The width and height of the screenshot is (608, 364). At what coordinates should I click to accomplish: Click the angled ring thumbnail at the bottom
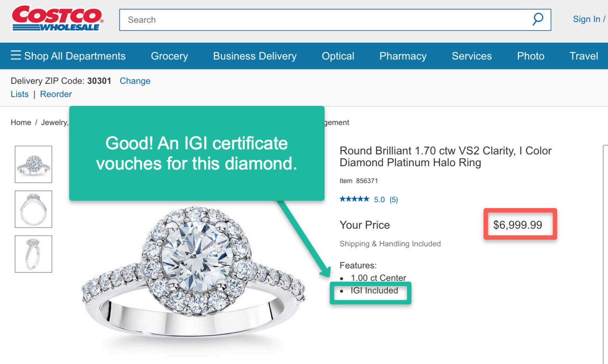33,254
